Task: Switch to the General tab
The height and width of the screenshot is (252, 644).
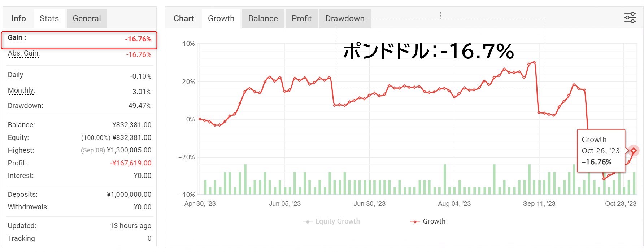Action: click(87, 18)
